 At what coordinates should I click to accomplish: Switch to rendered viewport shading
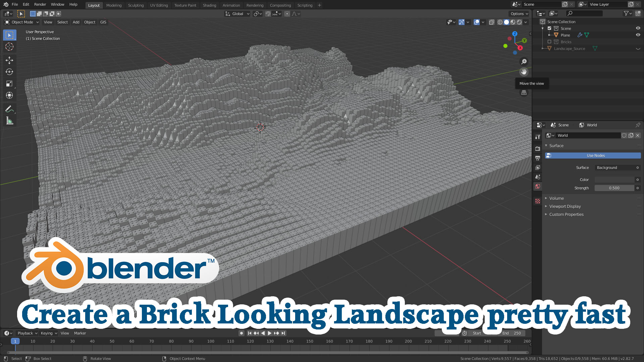pyautogui.click(x=519, y=22)
